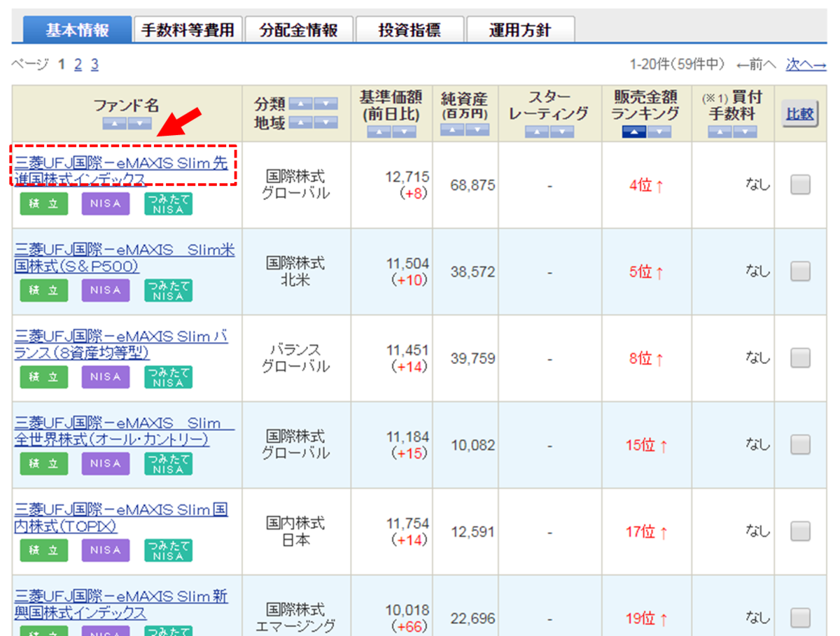Click NISA badge for 全世界株式(オール・カントリー)
840x636 pixels.
(x=106, y=464)
